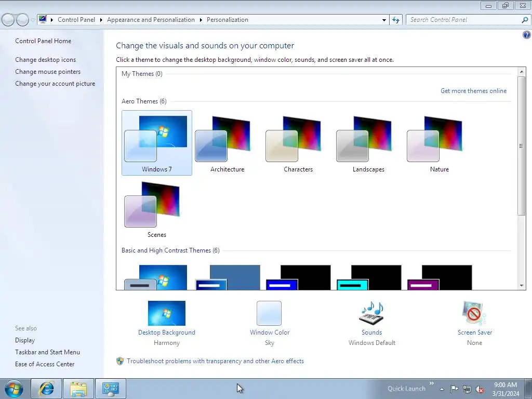Open the Window Color swatch
This screenshot has height=399, width=532.
pos(269,313)
